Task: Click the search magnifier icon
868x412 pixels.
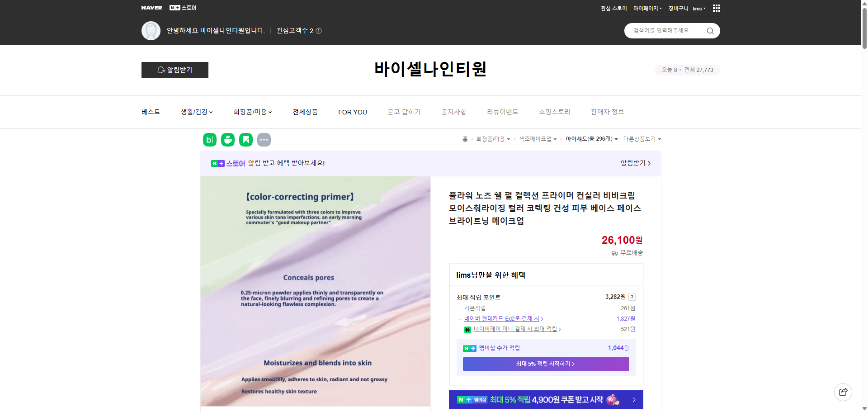Action: tap(710, 31)
